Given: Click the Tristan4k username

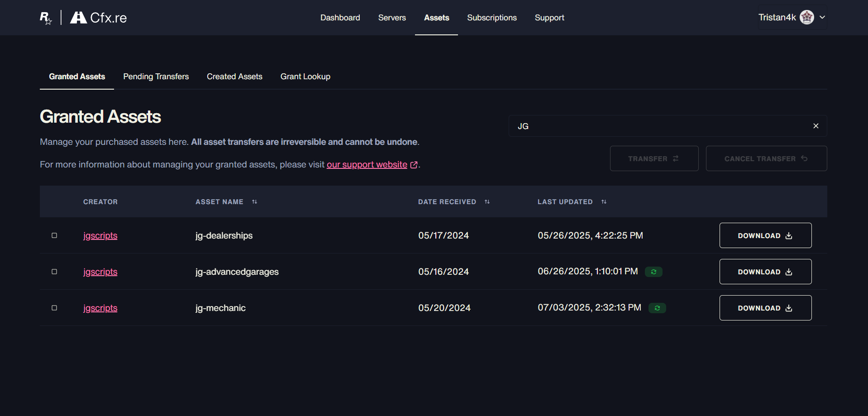Looking at the screenshot, I should pos(777,17).
